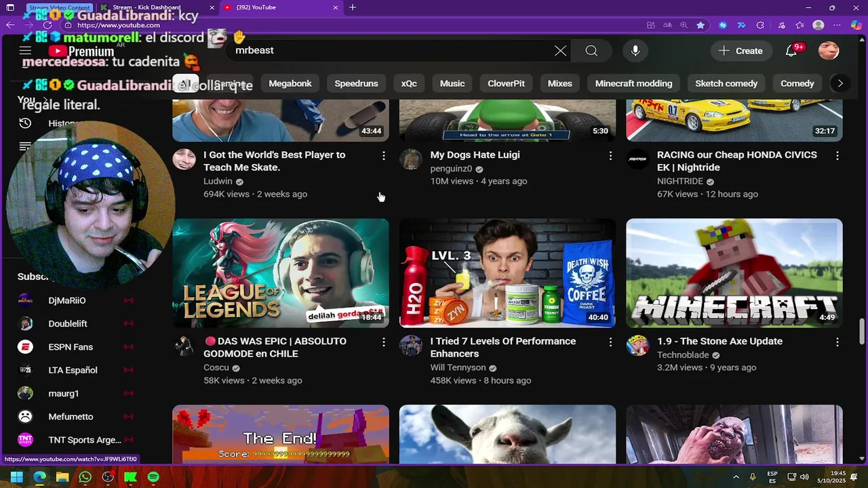Open OBS Studio from the taskbar

click(108, 477)
